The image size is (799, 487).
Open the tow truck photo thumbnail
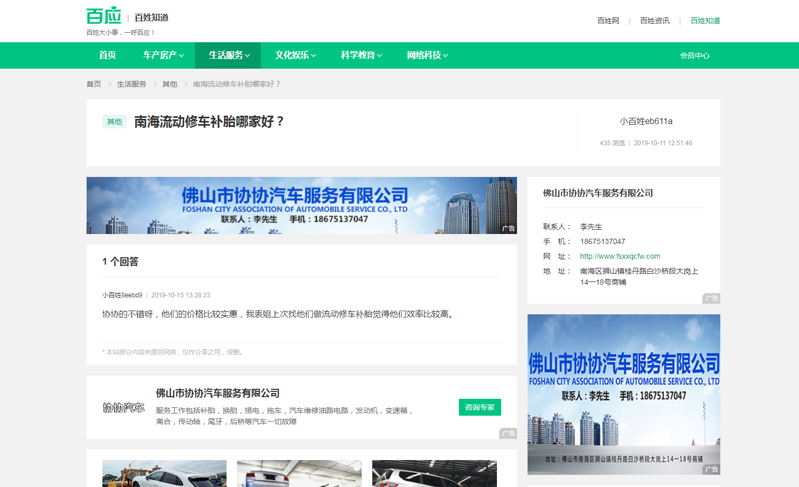pyautogui.click(x=164, y=473)
